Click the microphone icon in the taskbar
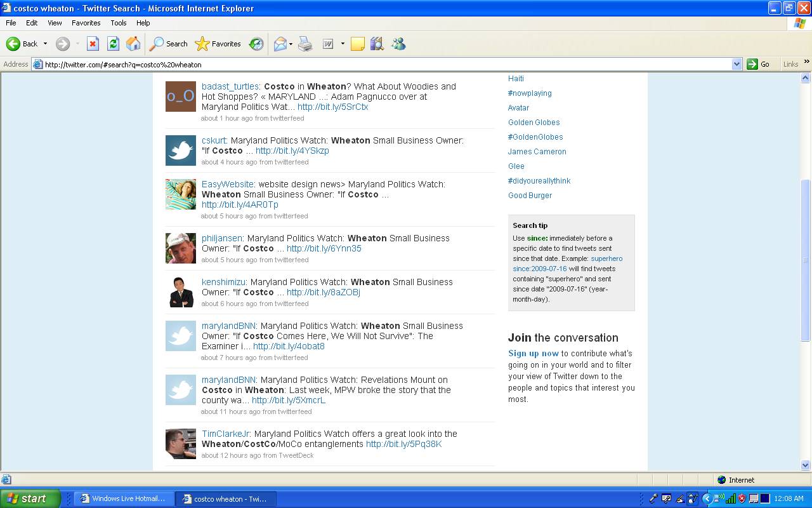 click(x=653, y=498)
